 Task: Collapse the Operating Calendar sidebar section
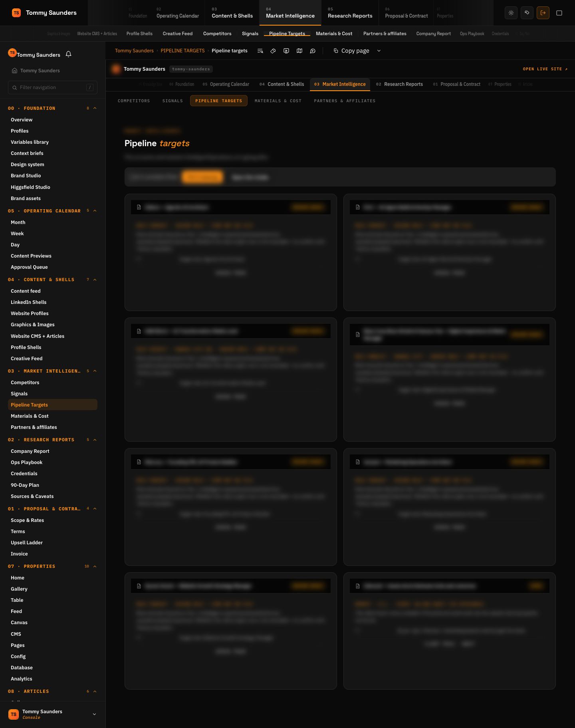pyautogui.click(x=95, y=211)
